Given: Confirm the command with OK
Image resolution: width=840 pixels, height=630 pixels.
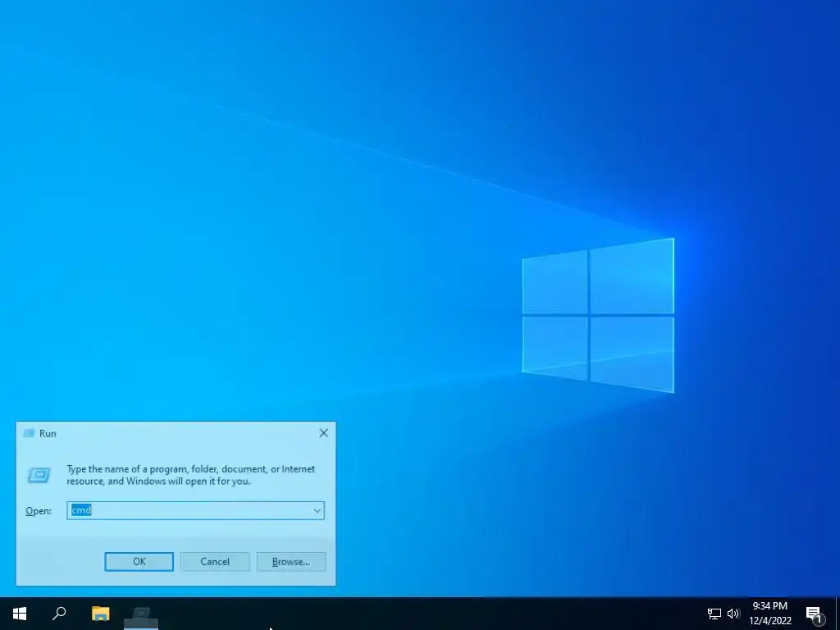Looking at the screenshot, I should (139, 561).
